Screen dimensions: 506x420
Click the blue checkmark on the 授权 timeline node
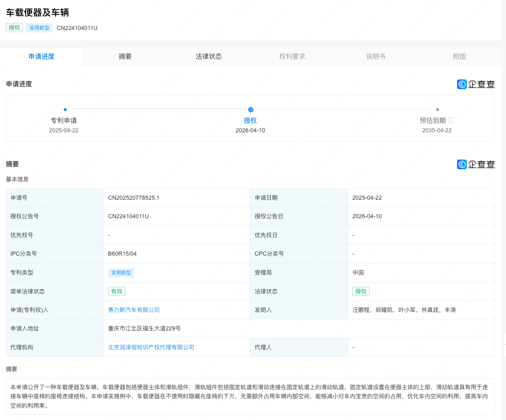pos(251,110)
